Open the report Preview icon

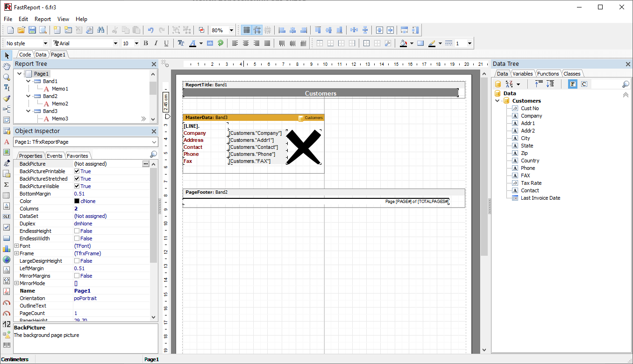(43, 30)
